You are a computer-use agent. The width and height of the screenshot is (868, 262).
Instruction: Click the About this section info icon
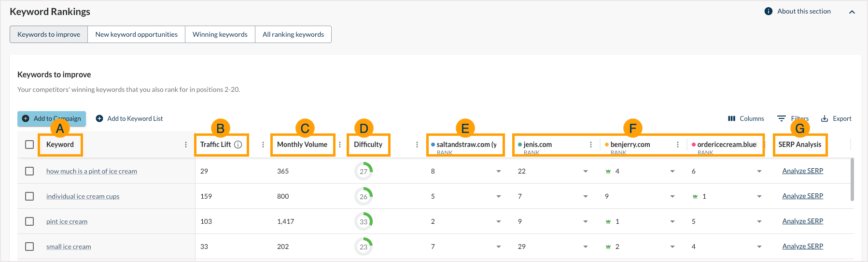[769, 11]
